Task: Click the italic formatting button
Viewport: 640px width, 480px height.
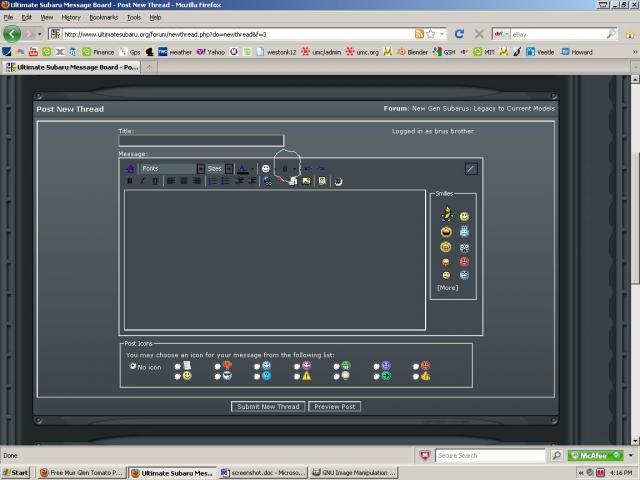Action: 142,181
